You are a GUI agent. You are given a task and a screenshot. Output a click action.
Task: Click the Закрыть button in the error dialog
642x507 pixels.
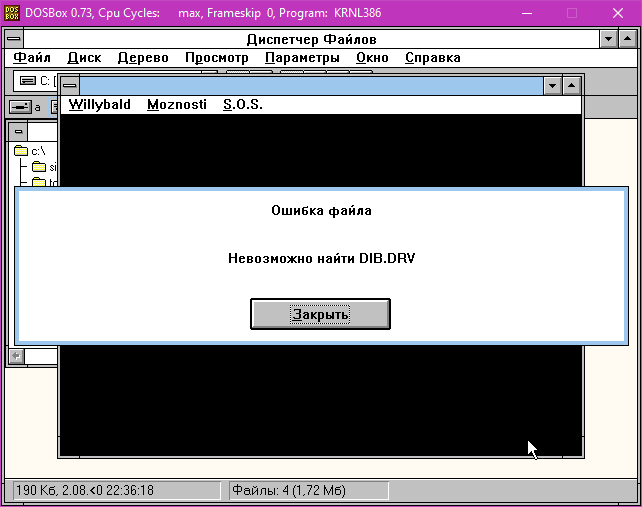[x=320, y=314]
